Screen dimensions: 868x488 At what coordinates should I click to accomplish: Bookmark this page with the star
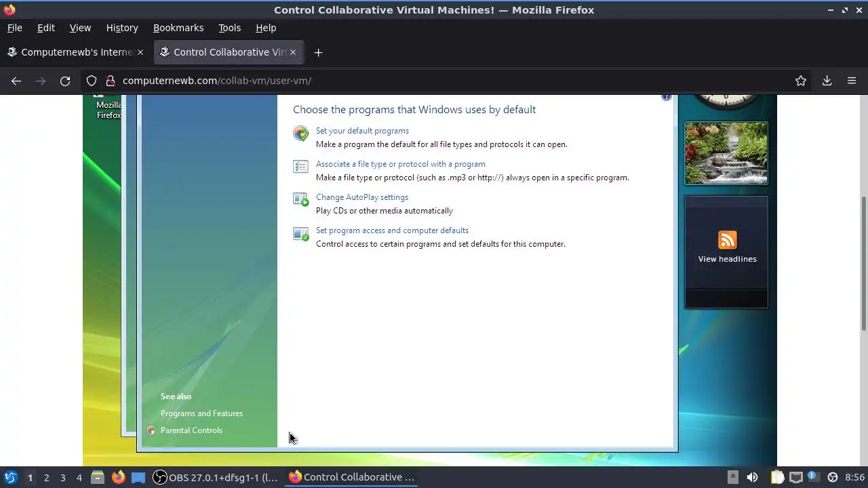coord(801,81)
